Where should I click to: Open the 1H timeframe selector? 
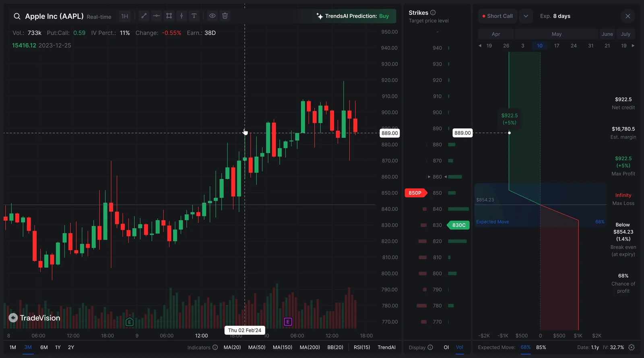[125, 16]
